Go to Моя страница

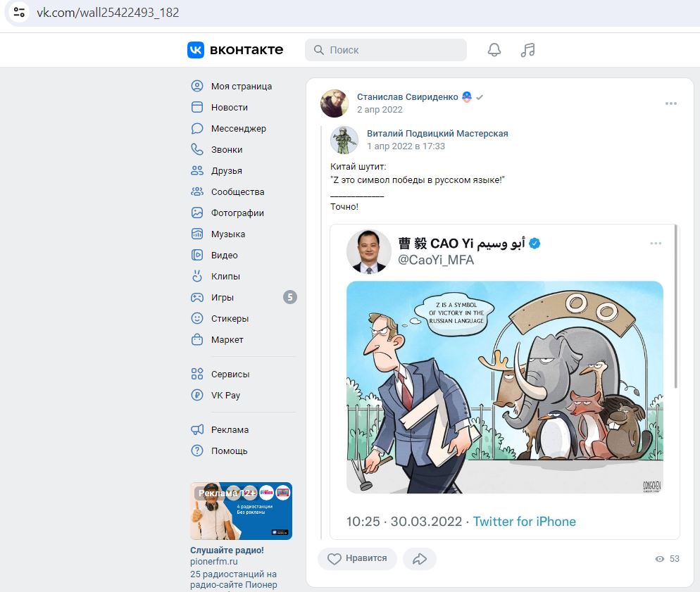tap(242, 86)
